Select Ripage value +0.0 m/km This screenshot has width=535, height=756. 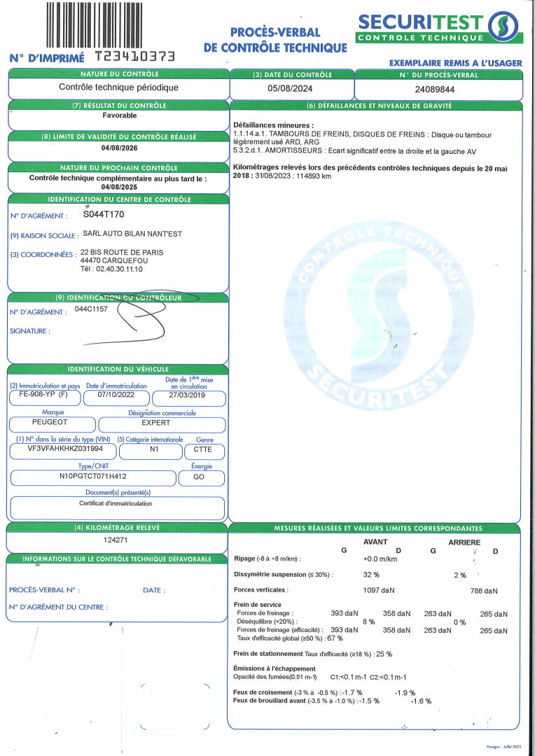coord(380,559)
